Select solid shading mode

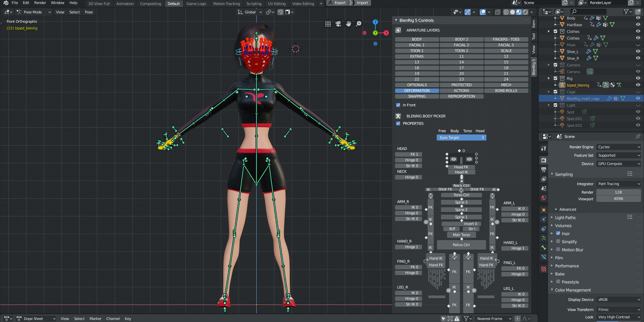(x=513, y=12)
